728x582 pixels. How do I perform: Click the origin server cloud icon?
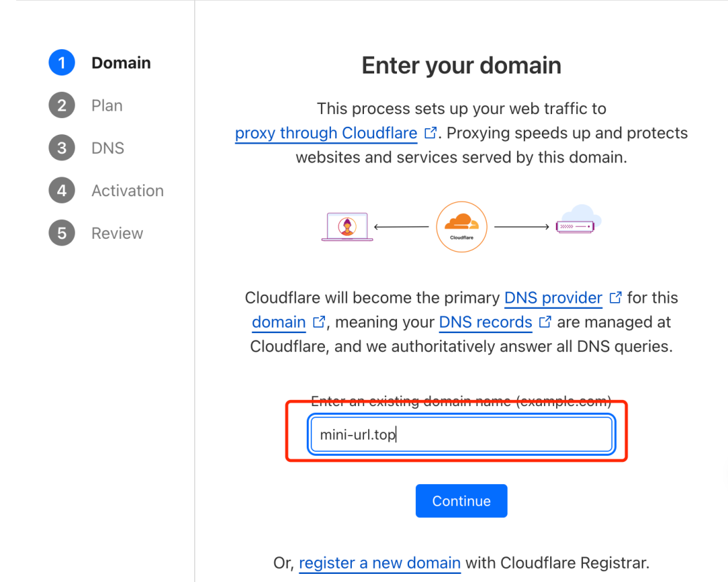pos(578,219)
